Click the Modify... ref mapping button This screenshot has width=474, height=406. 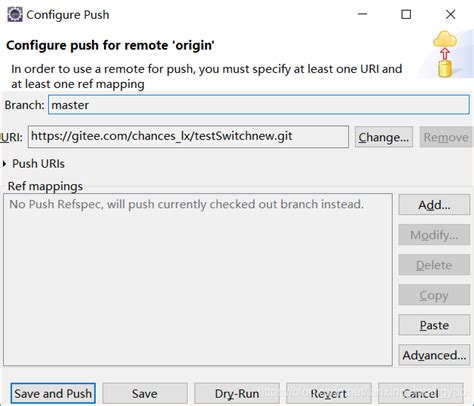[x=434, y=235]
